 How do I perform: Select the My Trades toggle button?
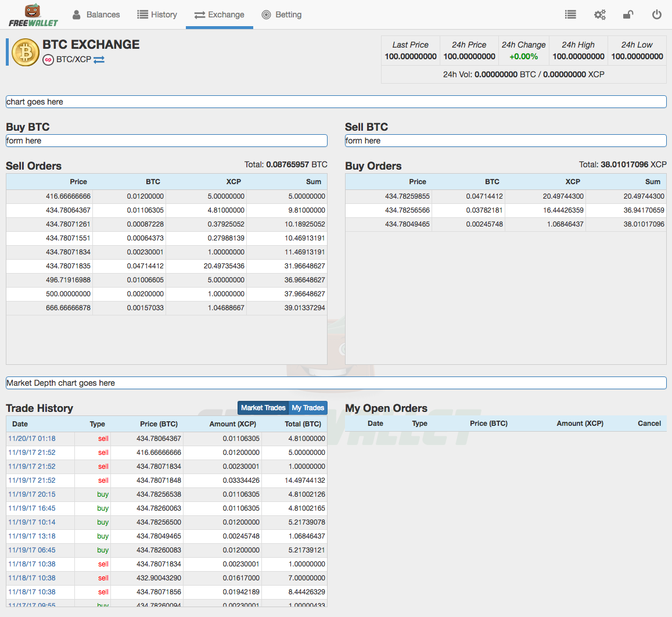point(308,408)
